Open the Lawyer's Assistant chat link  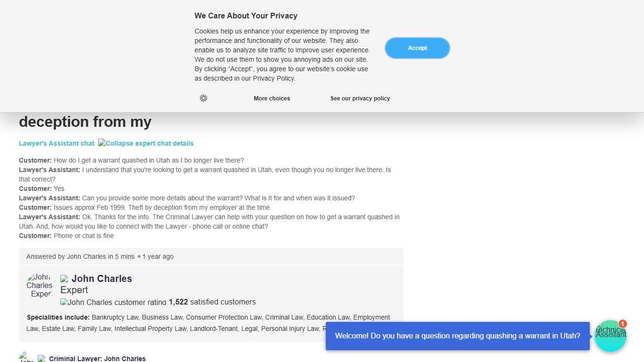tap(57, 143)
